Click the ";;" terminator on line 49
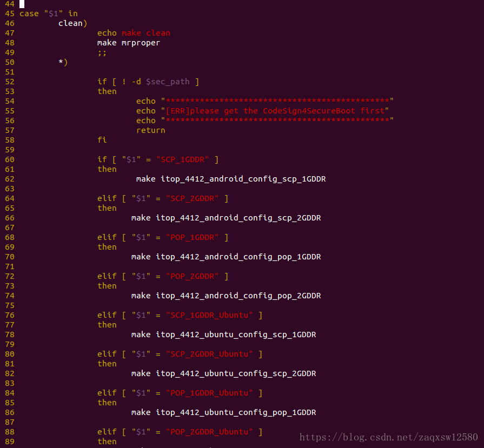484x448 pixels. coord(102,53)
